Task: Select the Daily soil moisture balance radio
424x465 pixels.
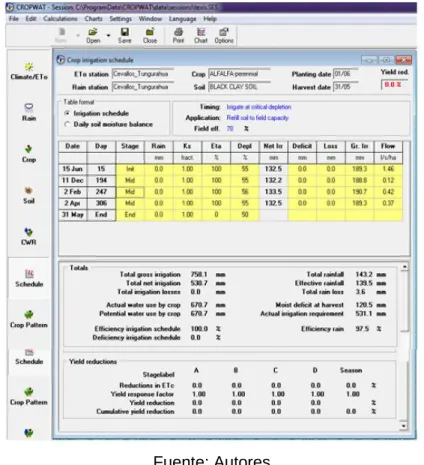Action: click(67, 124)
